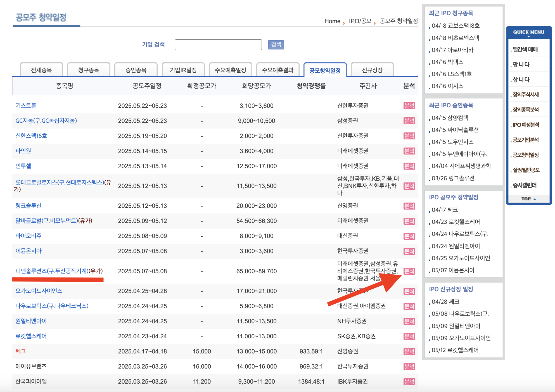Open 분석 icon in the 쎄크 row
Screen dimensions: 555x392
409,351
